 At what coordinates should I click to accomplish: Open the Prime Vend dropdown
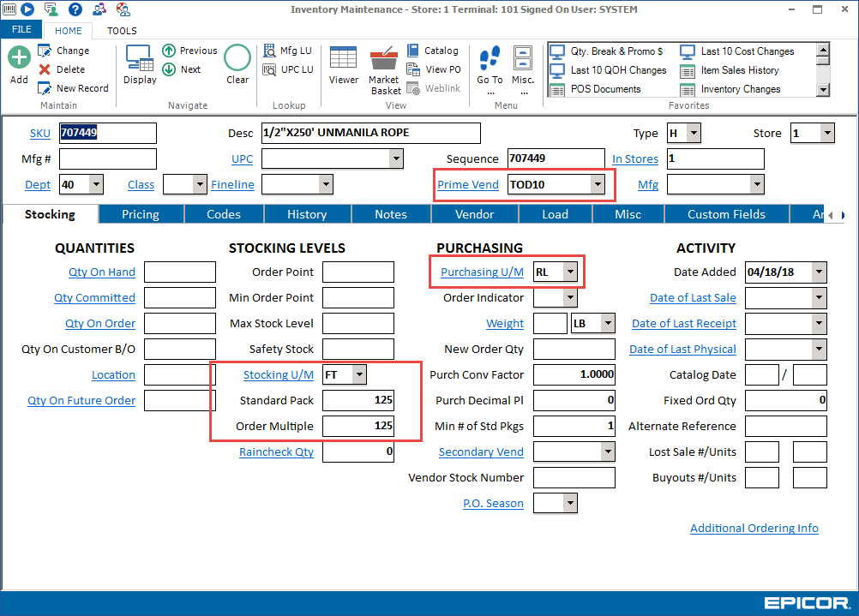coord(598,184)
